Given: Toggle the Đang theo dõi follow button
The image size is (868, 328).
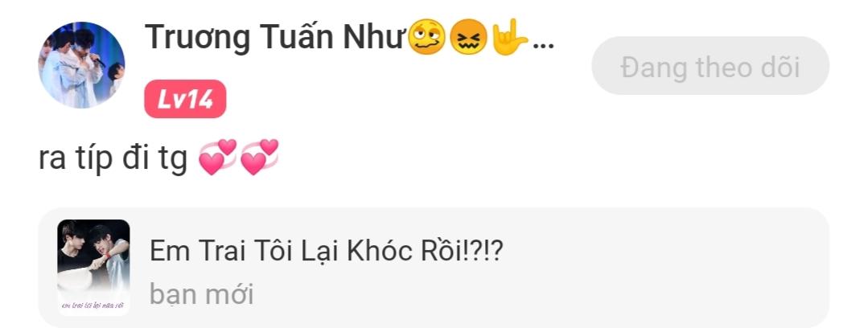Looking at the screenshot, I should pos(710,66).
